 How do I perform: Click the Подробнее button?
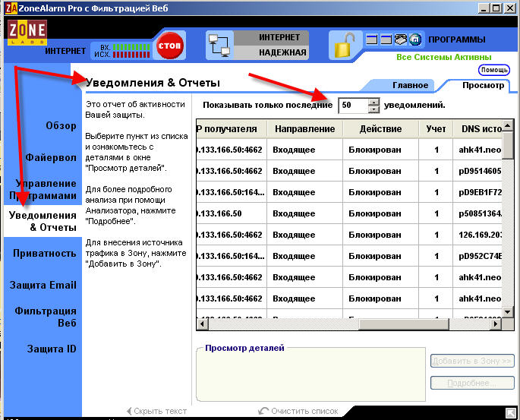[472, 383]
